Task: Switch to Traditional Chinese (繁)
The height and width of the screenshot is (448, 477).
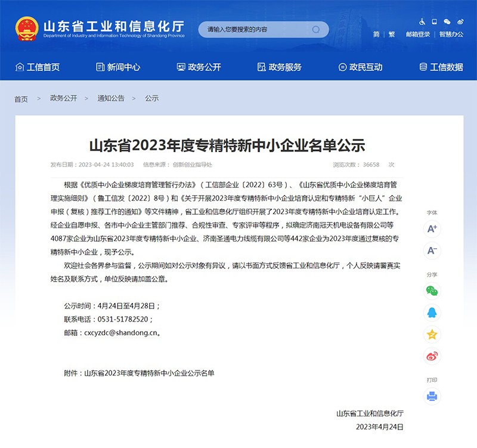Action: 392,35
